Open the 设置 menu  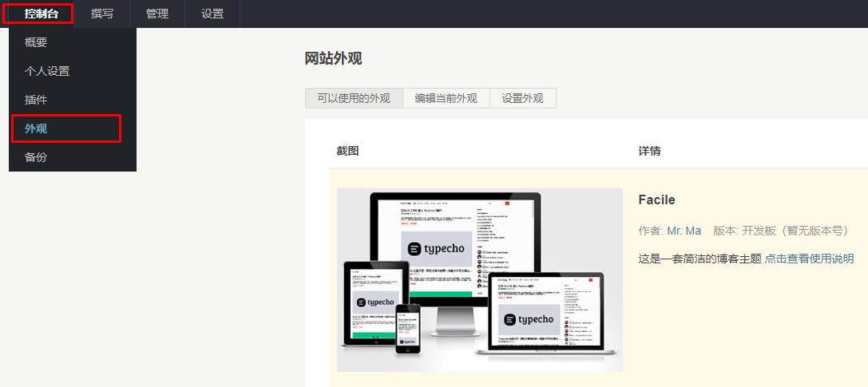point(212,14)
